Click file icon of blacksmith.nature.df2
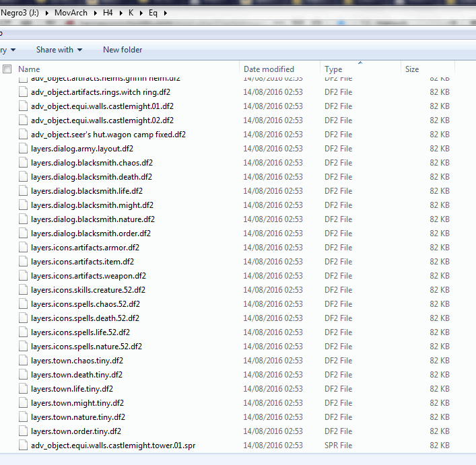 (23, 219)
